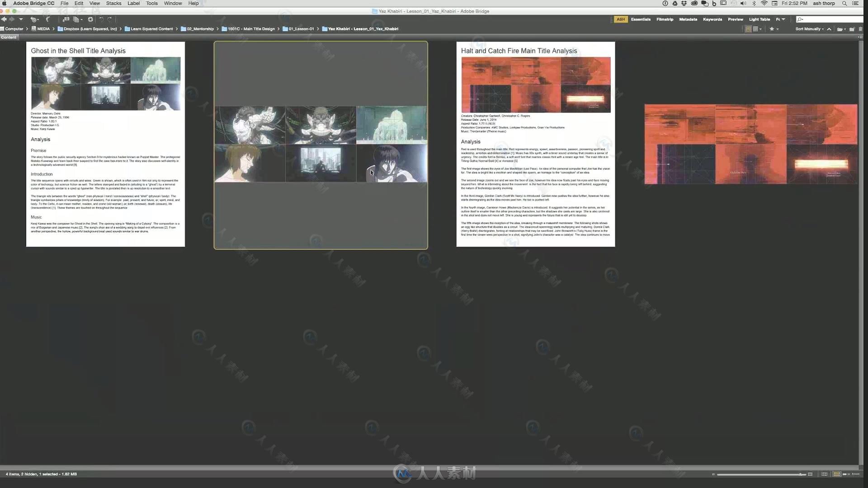Reveal recent files with the recent-file icon

tap(34, 19)
